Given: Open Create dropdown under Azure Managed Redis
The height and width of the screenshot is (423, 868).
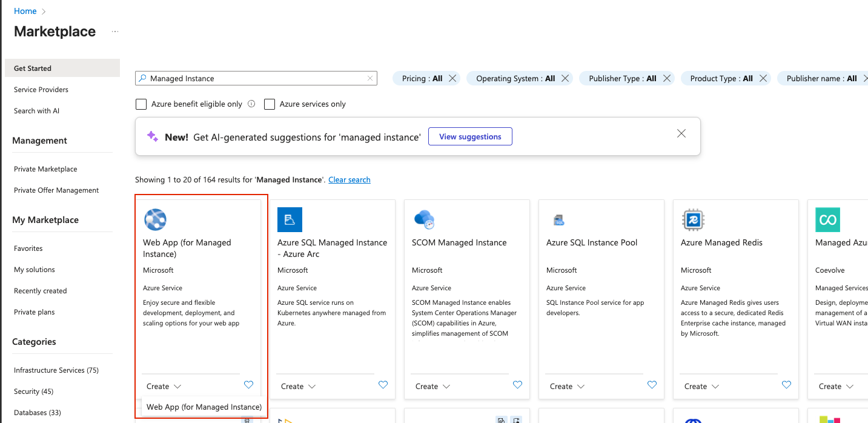Looking at the screenshot, I should [701, 387].
